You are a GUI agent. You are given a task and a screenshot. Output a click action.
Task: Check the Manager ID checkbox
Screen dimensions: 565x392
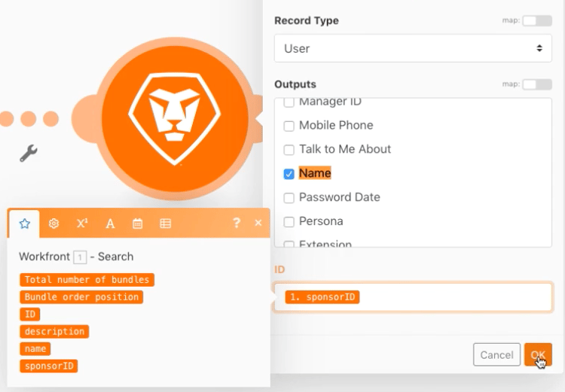pos(289,102)
